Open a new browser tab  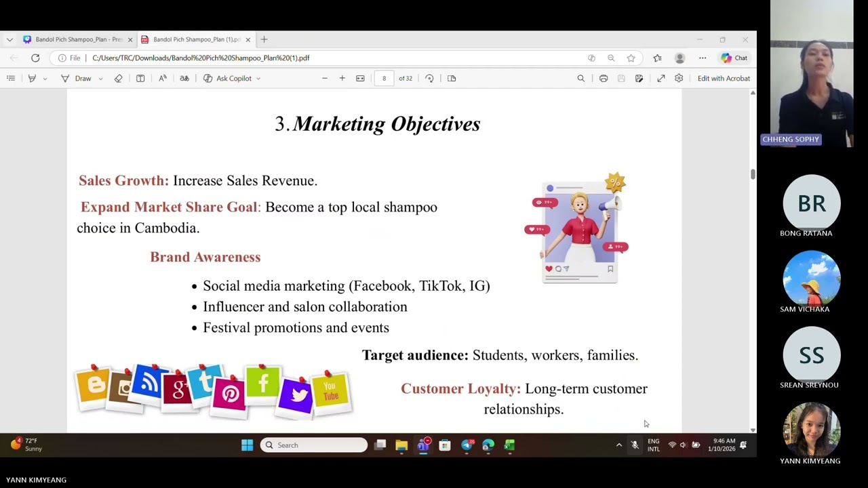point(264,40)
